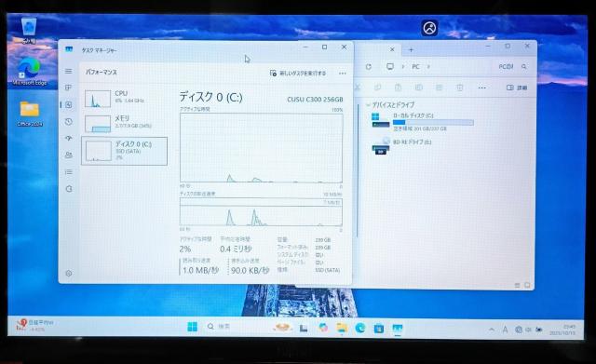Open Users page icon in Task Manager sidebar
This screenshot has width=596, height=364.
point(68,155)
